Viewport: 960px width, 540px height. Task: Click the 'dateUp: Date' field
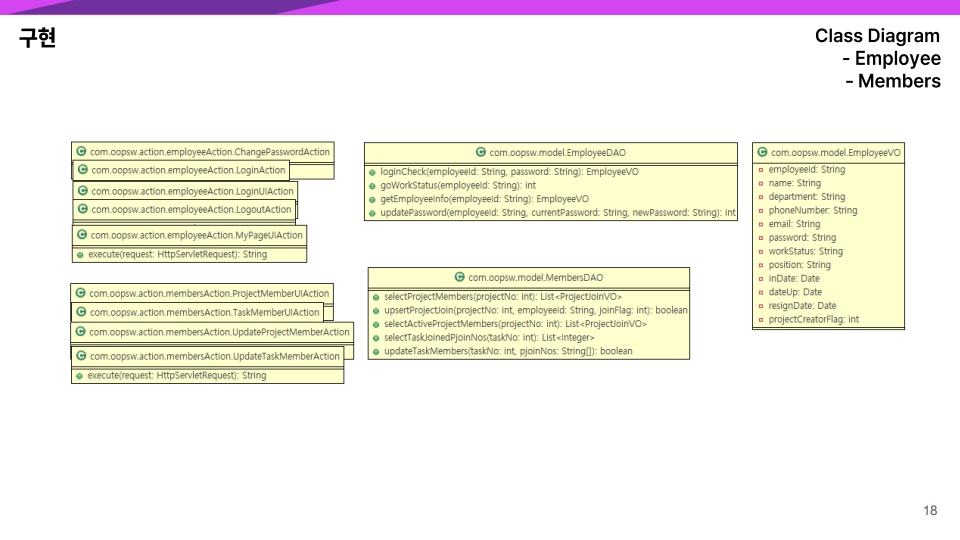[x=795, y=292]
